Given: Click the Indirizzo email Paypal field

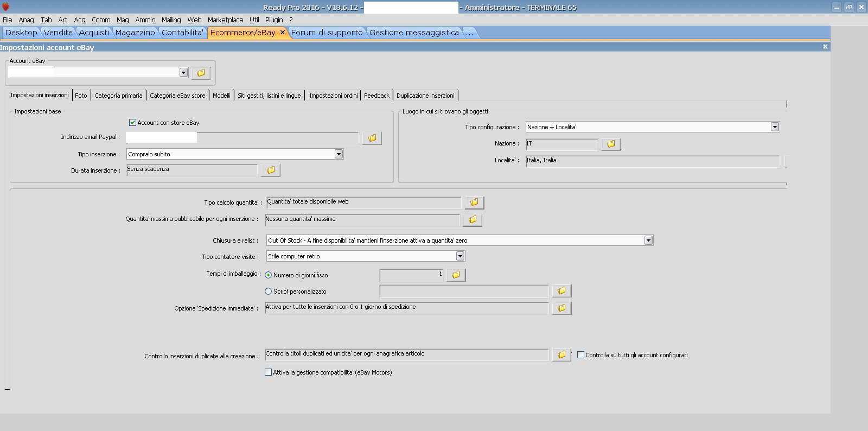Looking at the screenshot, I should (x=242, y=138).
